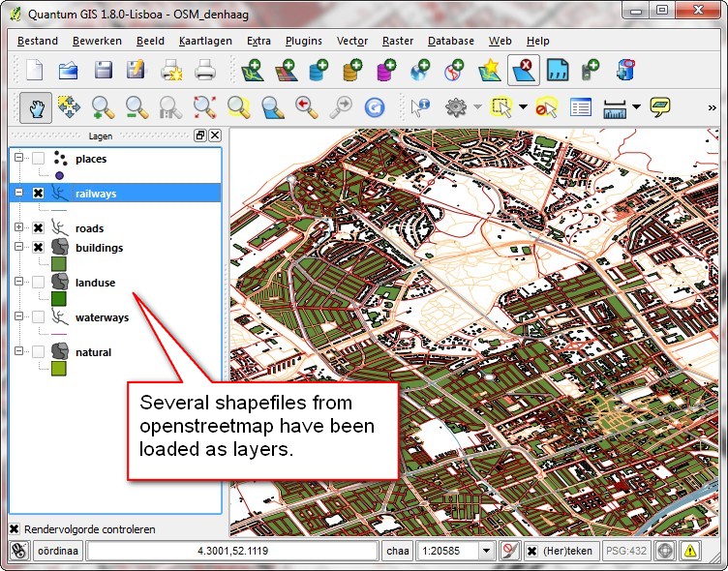This screenshot has height=571, width=728.
Task: Click the coordinate field 4.3001,52.1119
Action: (232, 551)
